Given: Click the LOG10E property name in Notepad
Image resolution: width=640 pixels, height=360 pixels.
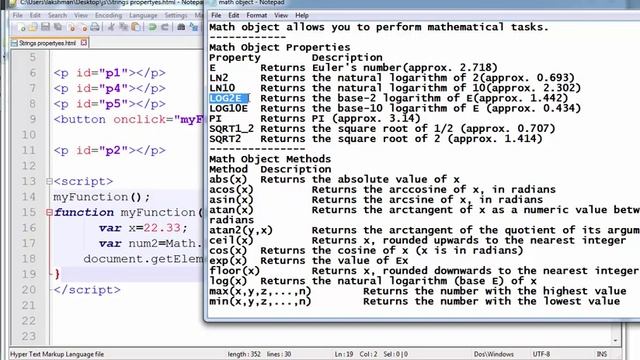Looking at the screenshot, I should tap(228, 109).
